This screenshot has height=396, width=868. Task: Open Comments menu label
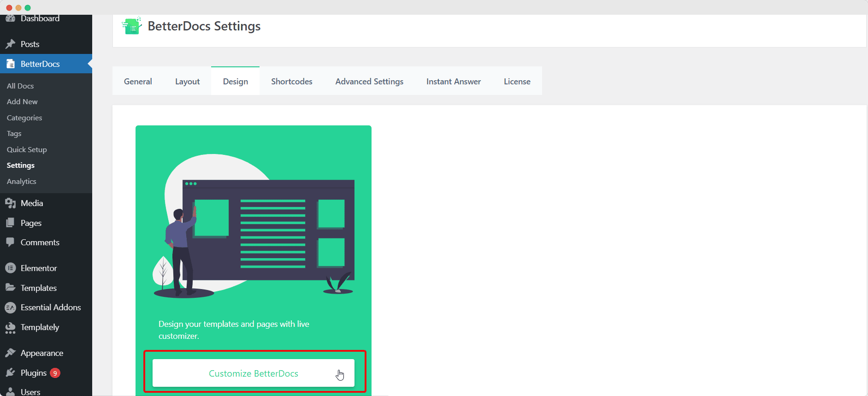tap(40, 242)
